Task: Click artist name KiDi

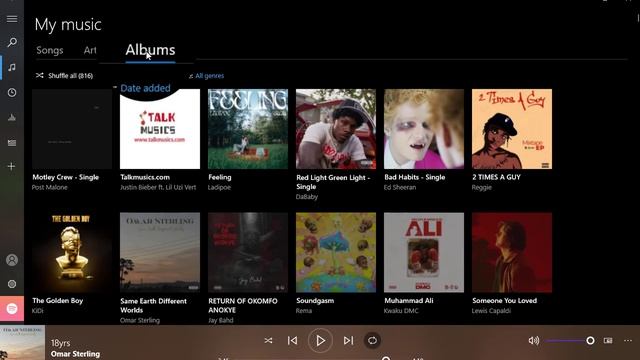Action: click(x=38, y=311)
